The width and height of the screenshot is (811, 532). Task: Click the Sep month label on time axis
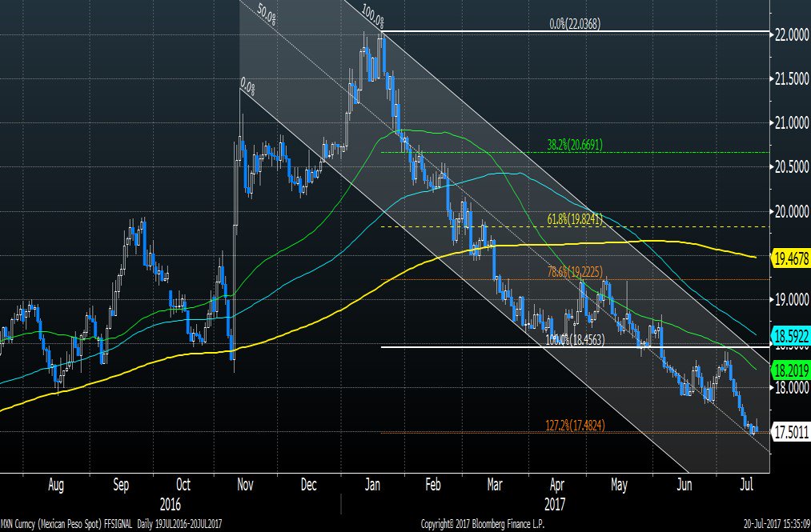pos(121,486)
